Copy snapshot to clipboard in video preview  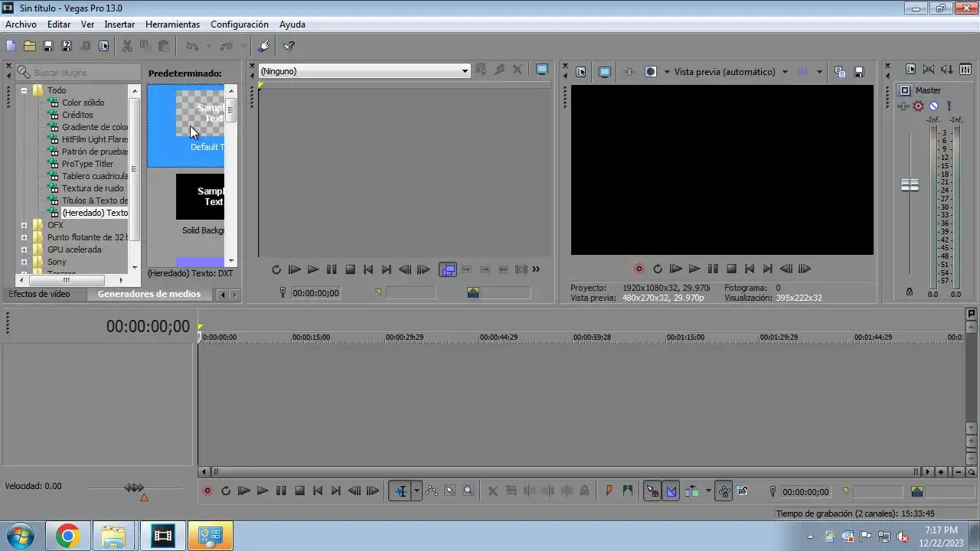(840, 72)
